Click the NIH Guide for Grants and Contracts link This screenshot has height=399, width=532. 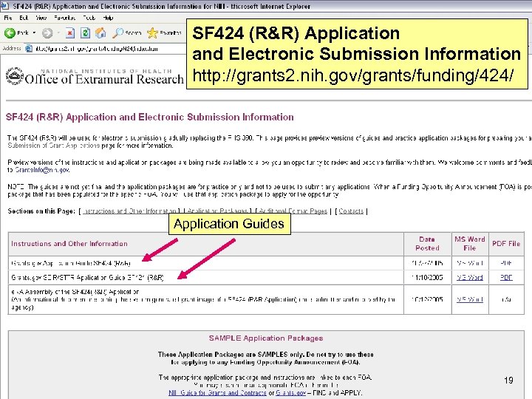[217, 393]
